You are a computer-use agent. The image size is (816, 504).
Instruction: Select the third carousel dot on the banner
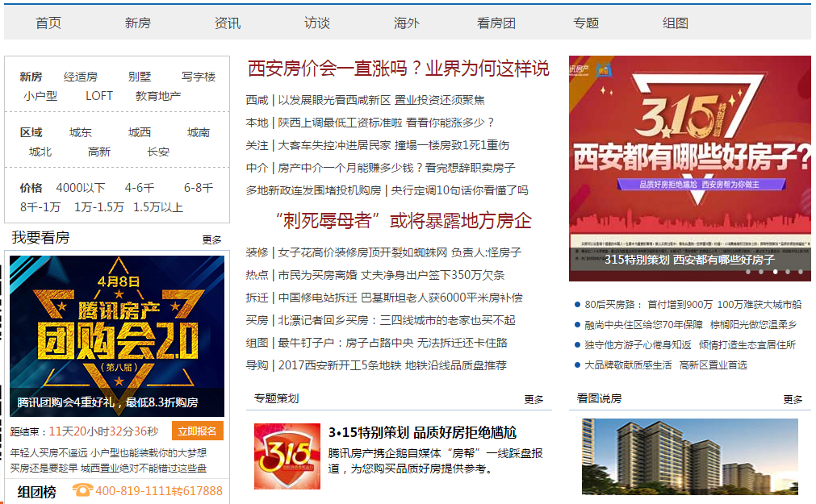775,272
